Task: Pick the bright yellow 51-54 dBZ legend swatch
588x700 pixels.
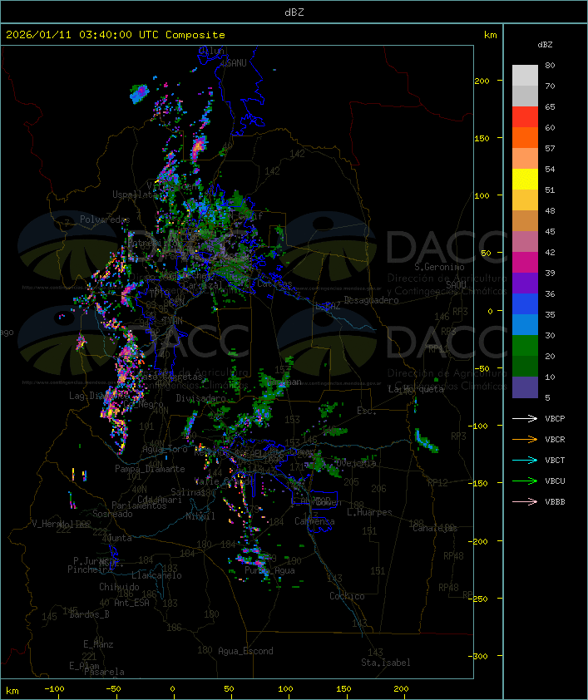Action: coord(525,179)
